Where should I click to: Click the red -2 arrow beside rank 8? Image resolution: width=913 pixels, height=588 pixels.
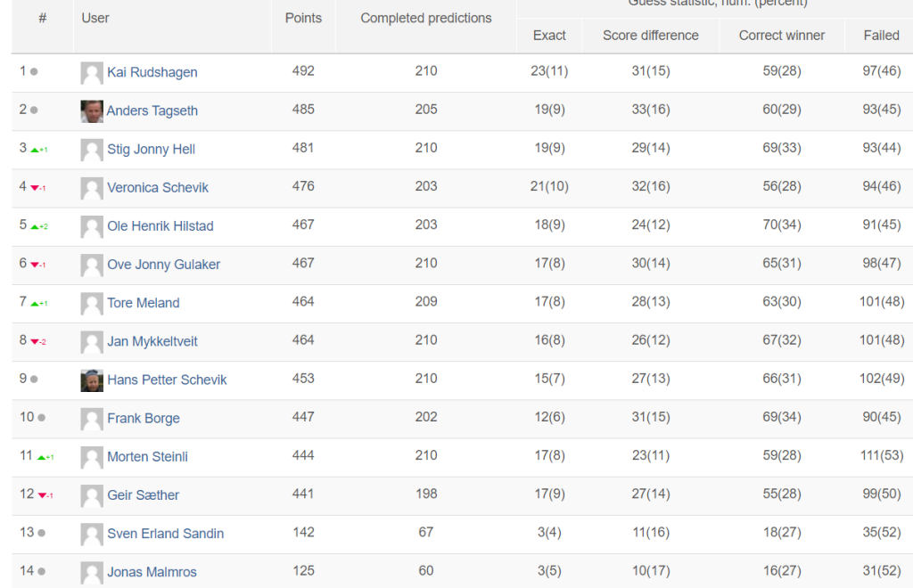[x=38, y=341]
